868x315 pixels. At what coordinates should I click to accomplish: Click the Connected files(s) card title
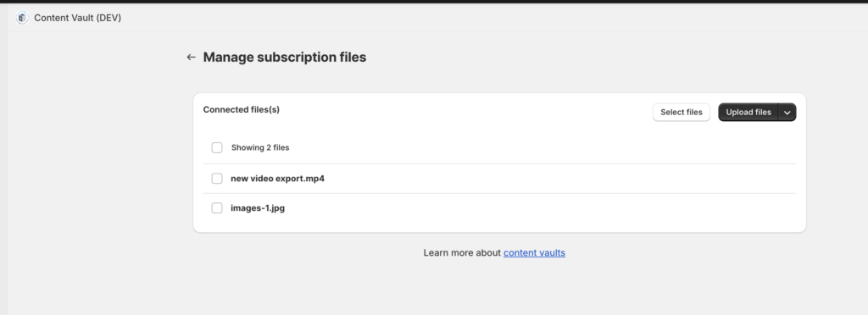click(242, 109)
